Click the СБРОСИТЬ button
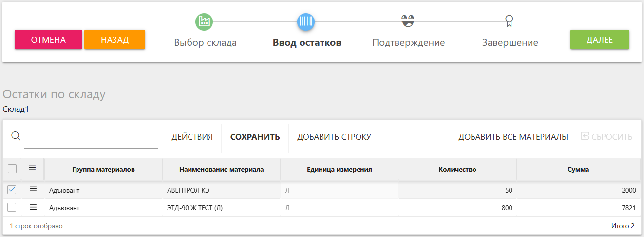644x237 pixels. point(606,137)
